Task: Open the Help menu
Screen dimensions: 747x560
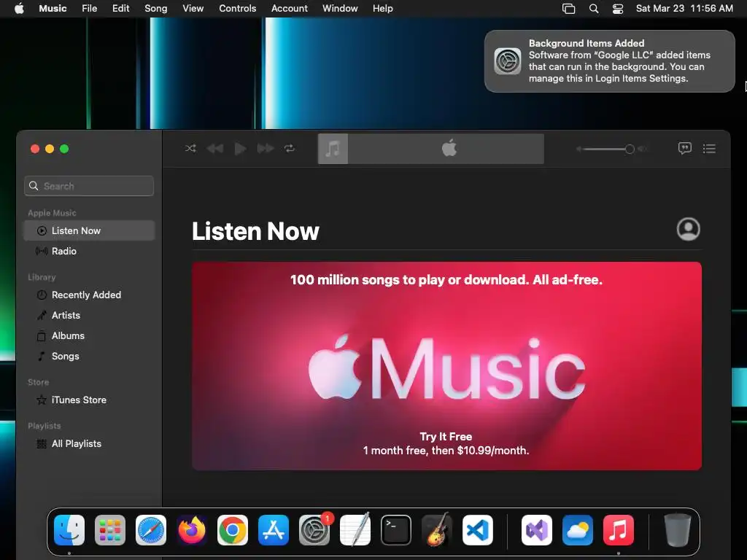Action: (382, 9)
